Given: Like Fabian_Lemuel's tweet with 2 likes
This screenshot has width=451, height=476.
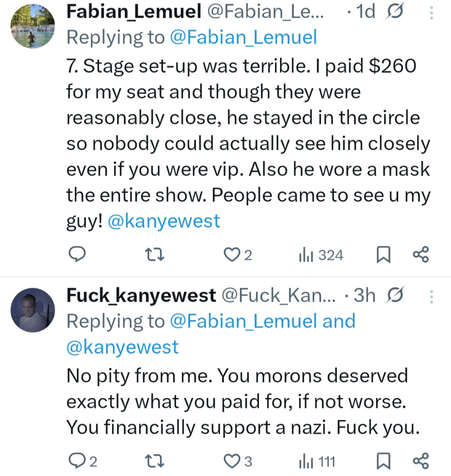Looking at the screenshot, I should pyautogui.click(x=231, y=255).
